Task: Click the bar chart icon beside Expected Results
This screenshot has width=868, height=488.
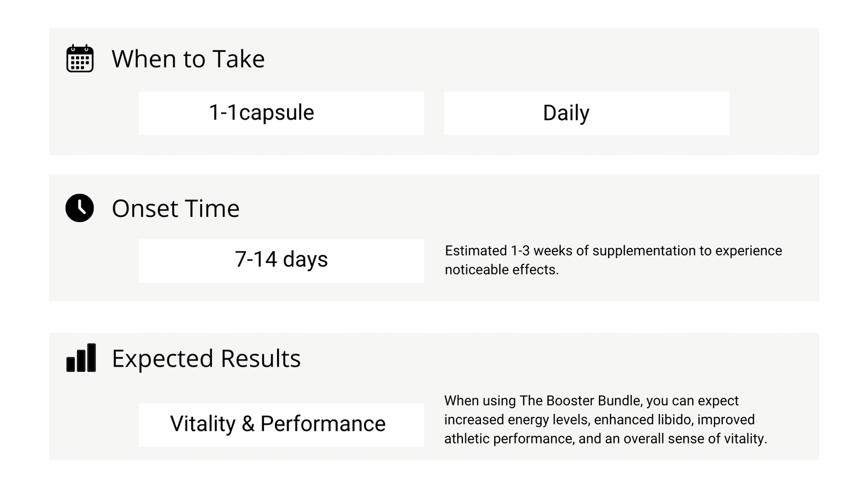Action: pyautogui.click(x=81, y=358)
